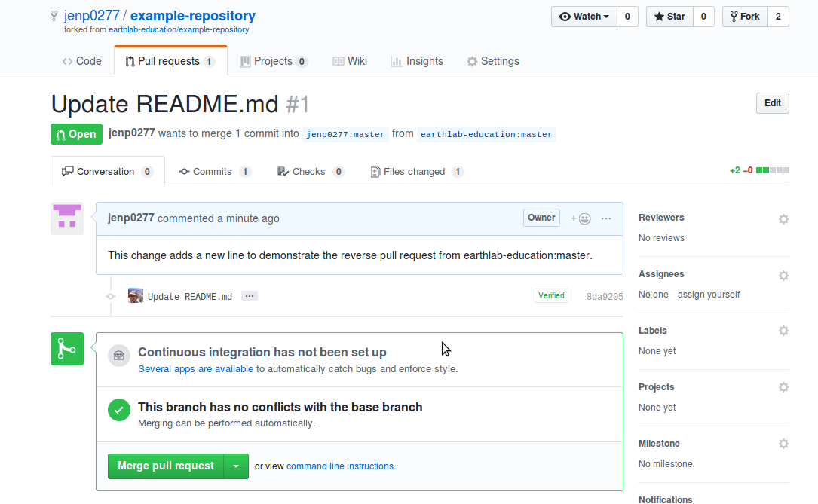The height and width of the screenshot is (504, 818).
Task: Click the jenp0277:master base branch label
Action: [x=345, y=134]
